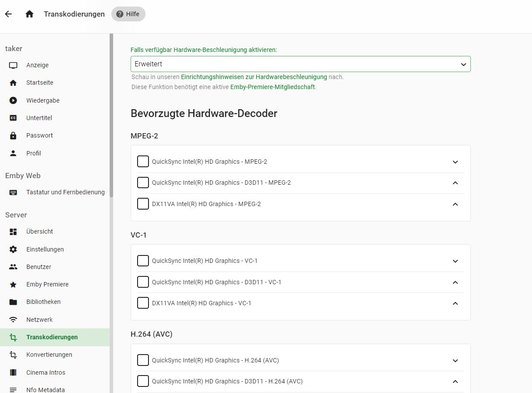This screenshot has width=532, height=393.
Task: Click the Startseite house icon in sidebar
Action: click(13, 83)
